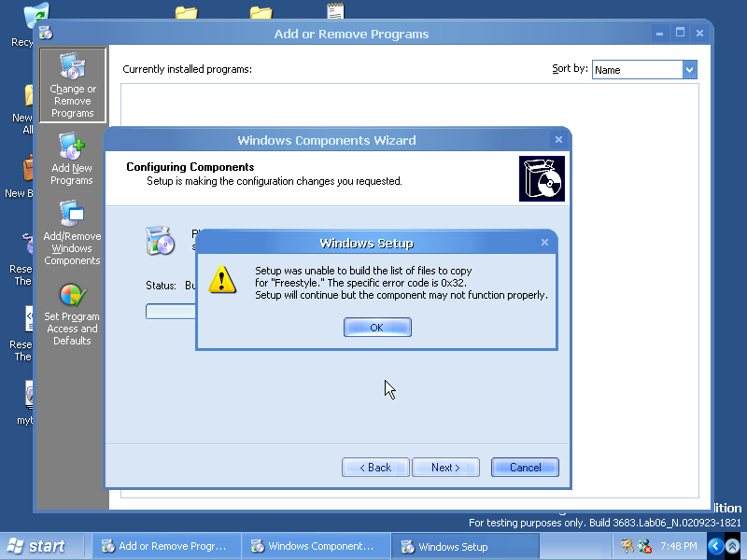Click the 'Configuring Components' heading text

click(x=190, y=167)
